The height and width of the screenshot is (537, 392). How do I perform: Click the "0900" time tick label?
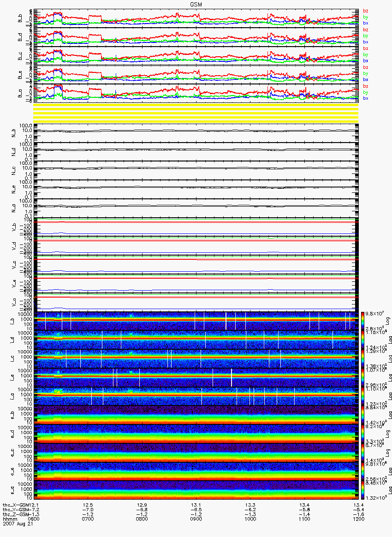[196, 519]
